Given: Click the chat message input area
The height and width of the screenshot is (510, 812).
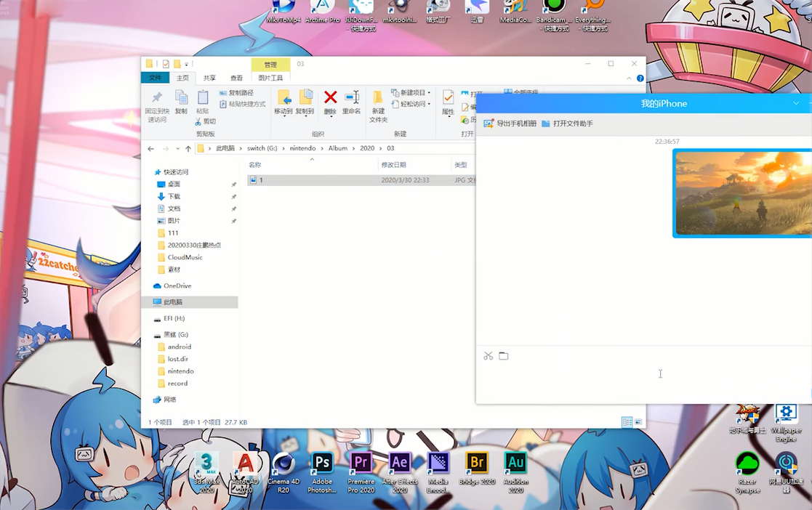Looking at the screenshot, I should 643,382.
